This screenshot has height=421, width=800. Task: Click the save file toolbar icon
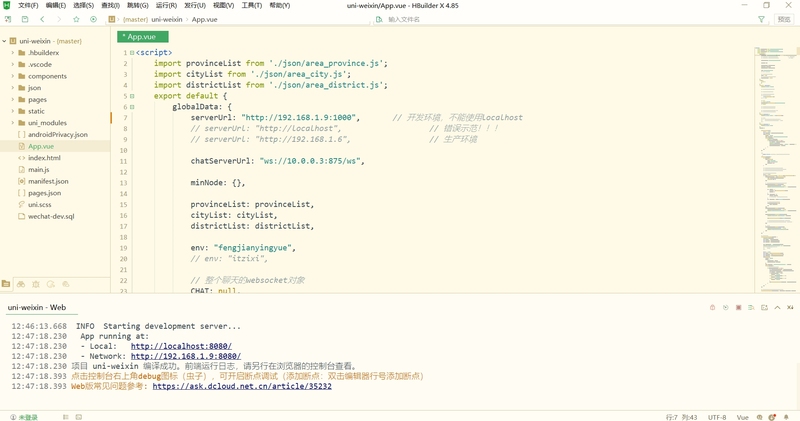tap(24, 19)
